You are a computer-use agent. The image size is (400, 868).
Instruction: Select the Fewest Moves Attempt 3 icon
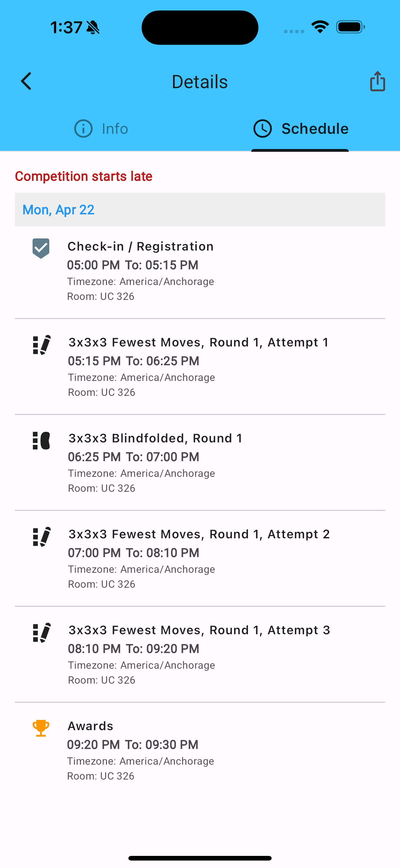coord(42,632)
